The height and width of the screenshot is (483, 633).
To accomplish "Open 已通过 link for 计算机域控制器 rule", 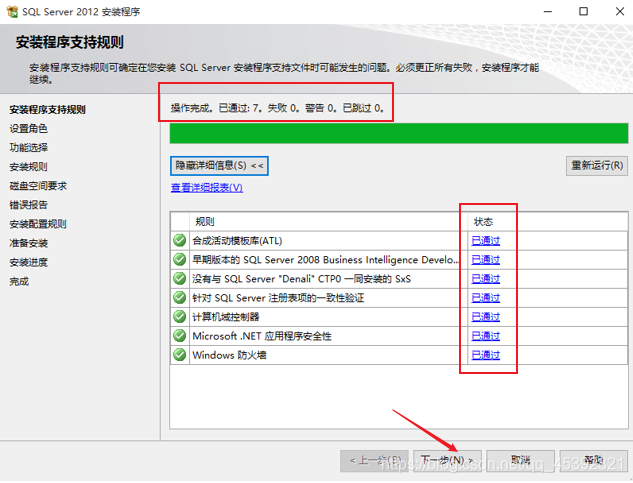I will [x=486, y=317].
